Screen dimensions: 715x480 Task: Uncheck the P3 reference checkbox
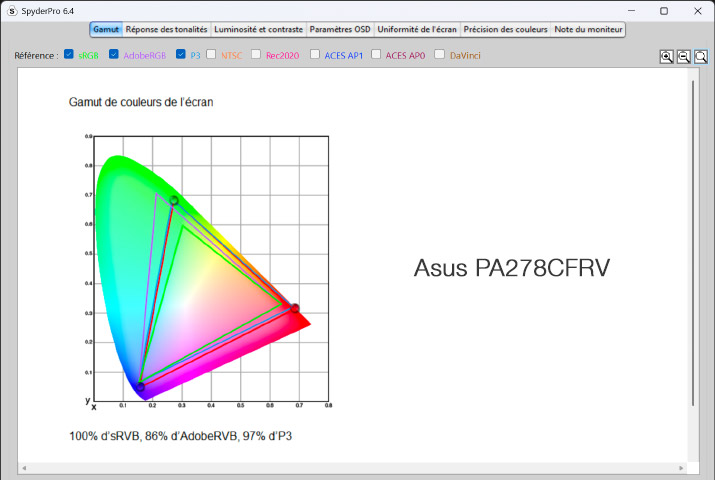(181, 54)
